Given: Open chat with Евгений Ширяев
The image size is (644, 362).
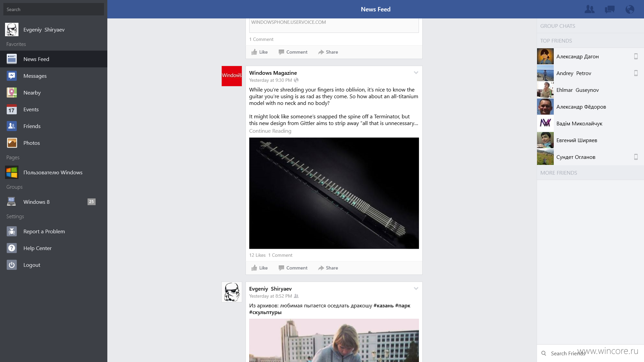Looking at the screenshot, I should (x=590, y=140).
